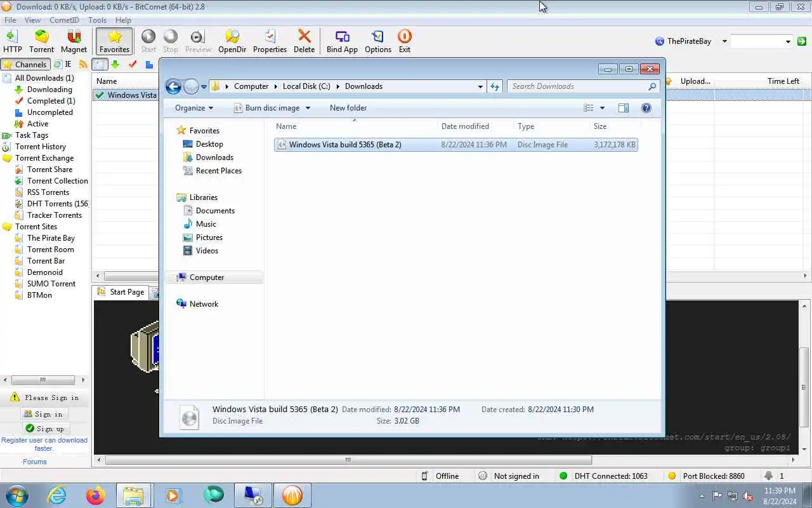Click the Explorer help icon
The image size is (812, 508).
coord(646,108)
